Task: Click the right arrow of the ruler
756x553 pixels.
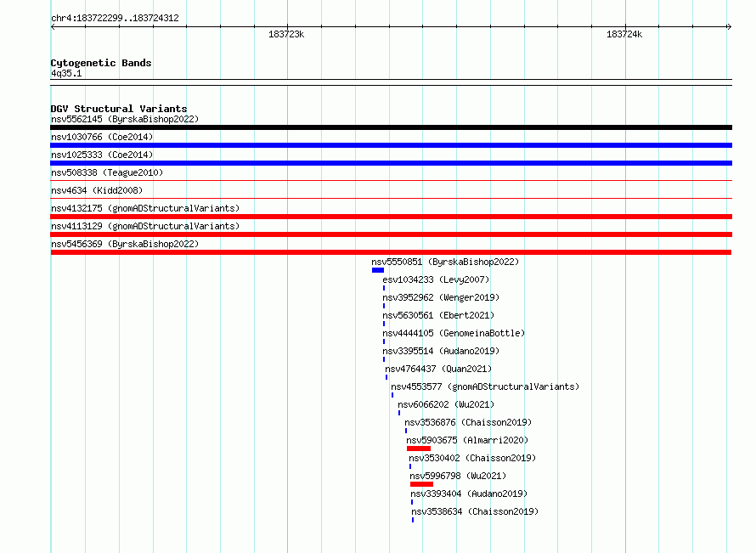Action: [x=729, y=27]
